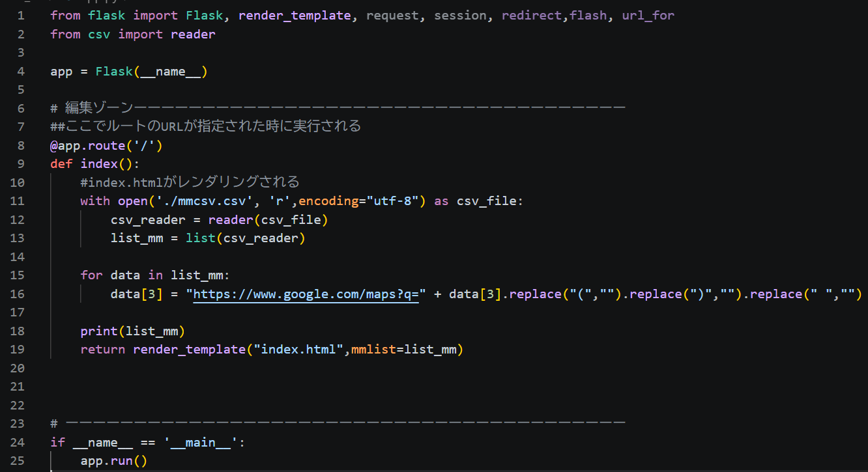Image resolution: width=868 pixels, height=472 pixels.
Task: Click the "index.html" string on line 19
Action: click(x=298, y=350)
